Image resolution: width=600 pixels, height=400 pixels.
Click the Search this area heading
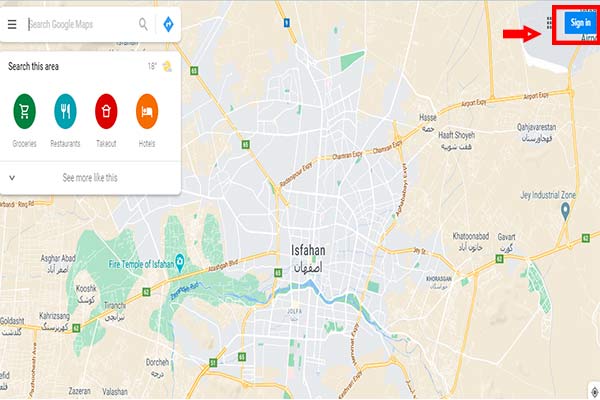pyautogui.click(x=34, y=66)
